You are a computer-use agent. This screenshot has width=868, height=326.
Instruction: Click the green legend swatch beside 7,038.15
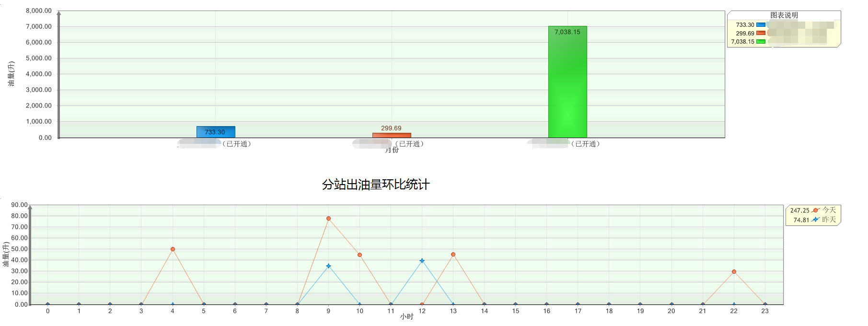[761, 42]
